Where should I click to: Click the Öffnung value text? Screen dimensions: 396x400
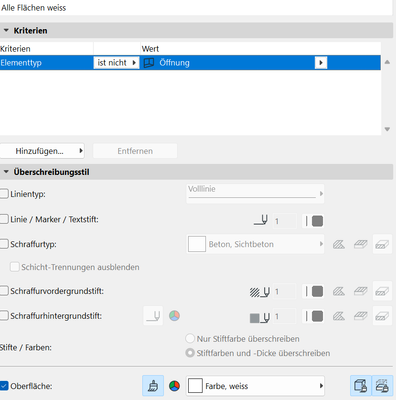(174, 63)
